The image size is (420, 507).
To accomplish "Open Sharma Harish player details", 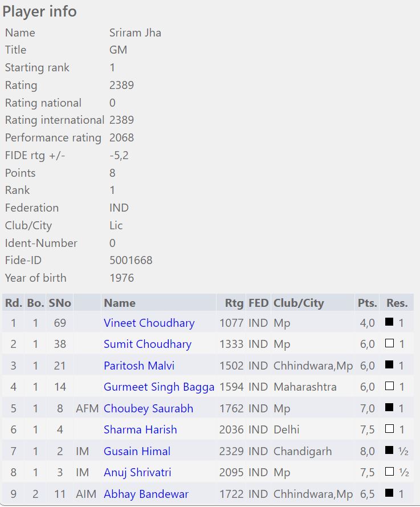I will 140,429.
